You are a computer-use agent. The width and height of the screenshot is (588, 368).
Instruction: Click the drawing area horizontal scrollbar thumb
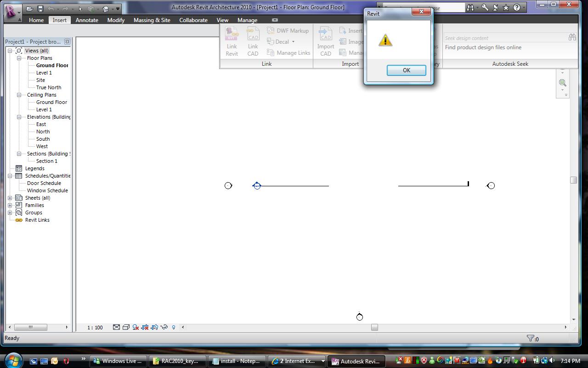pos(374,328)
